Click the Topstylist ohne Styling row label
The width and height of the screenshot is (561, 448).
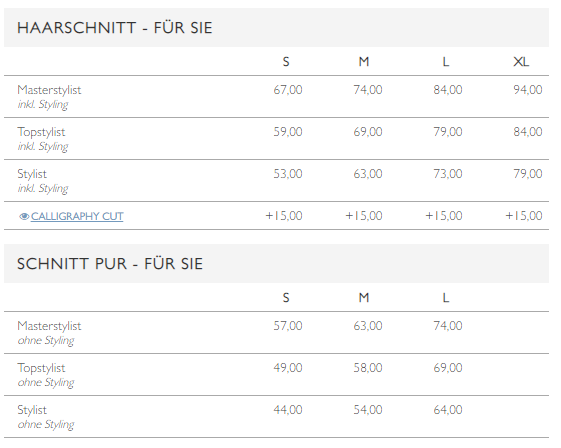[45, 375]
